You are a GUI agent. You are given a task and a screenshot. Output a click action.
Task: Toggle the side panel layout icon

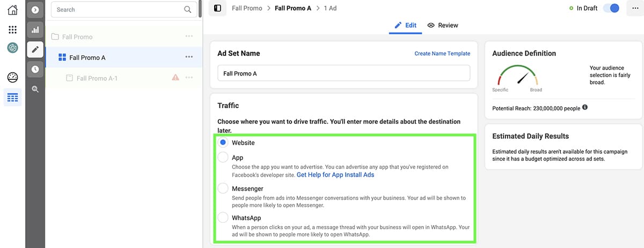pos(217,9)
